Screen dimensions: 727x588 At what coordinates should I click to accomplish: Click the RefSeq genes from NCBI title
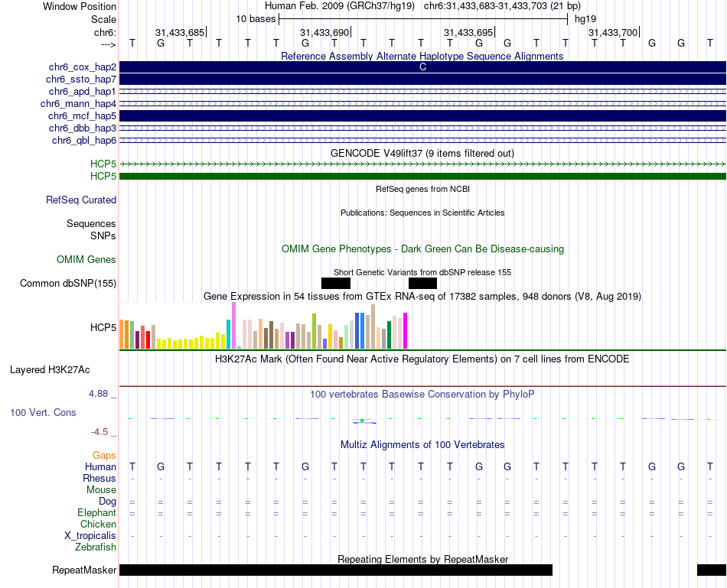point(422,189)
